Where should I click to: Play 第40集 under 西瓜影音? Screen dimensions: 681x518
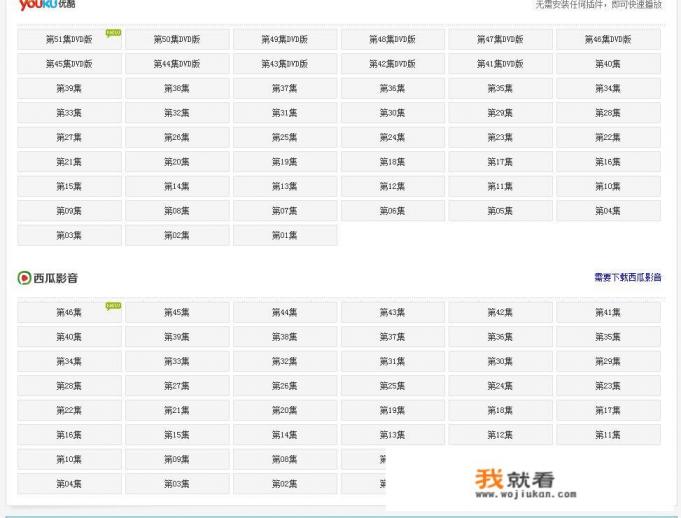tap(69, 337)
